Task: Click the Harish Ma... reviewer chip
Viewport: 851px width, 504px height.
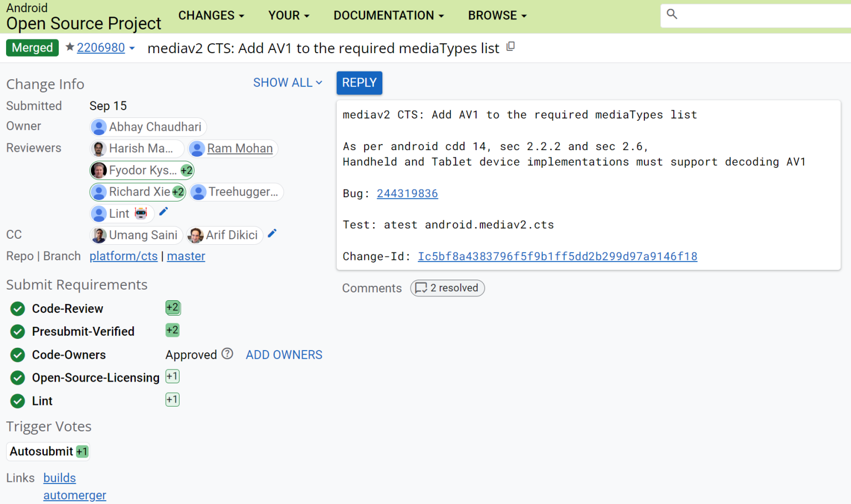Action: [x=136, y=148]
